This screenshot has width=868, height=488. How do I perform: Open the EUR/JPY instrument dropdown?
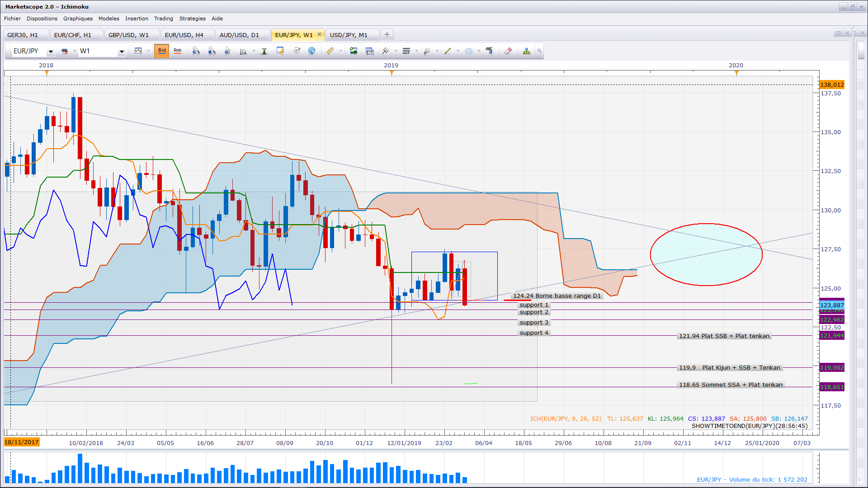[51, 52]
